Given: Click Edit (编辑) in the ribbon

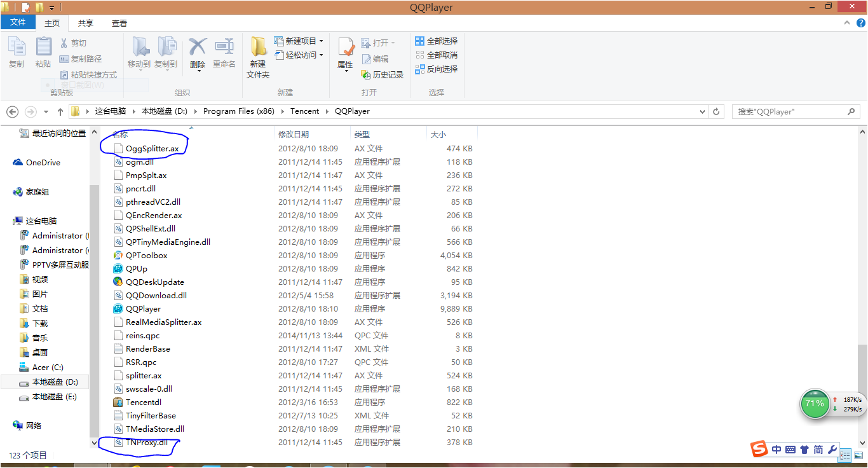Looking at the screenshot, I should tap(375, 59).
